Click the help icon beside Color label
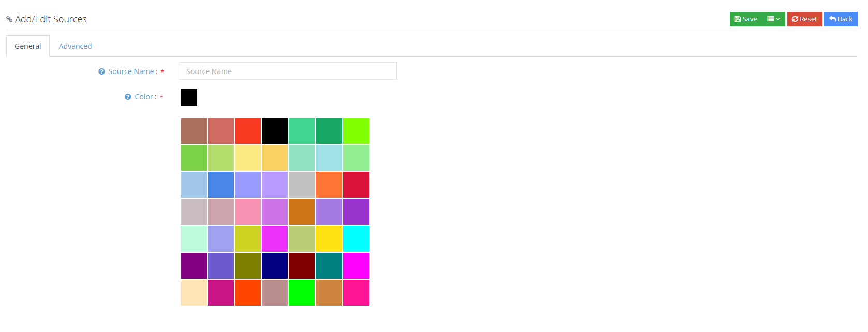This screenshot has width=868, height=332. [128, 97]
